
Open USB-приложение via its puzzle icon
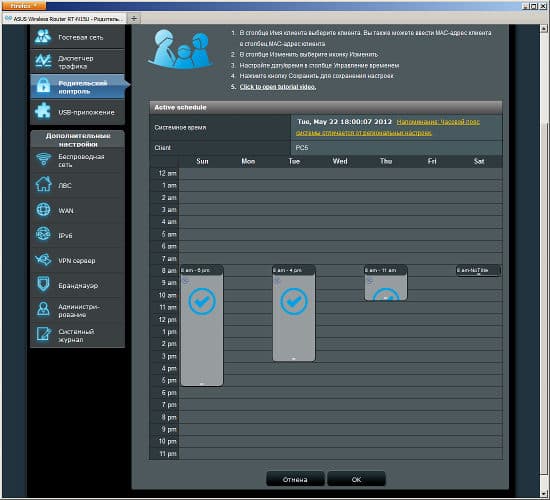point(43,111)
